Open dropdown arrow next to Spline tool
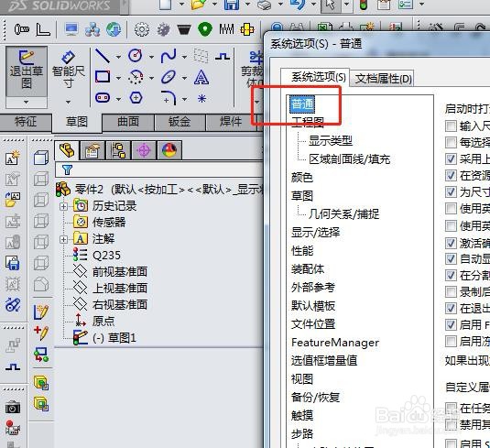The height and width of the screenshot is (448, 490). [184, 57]
